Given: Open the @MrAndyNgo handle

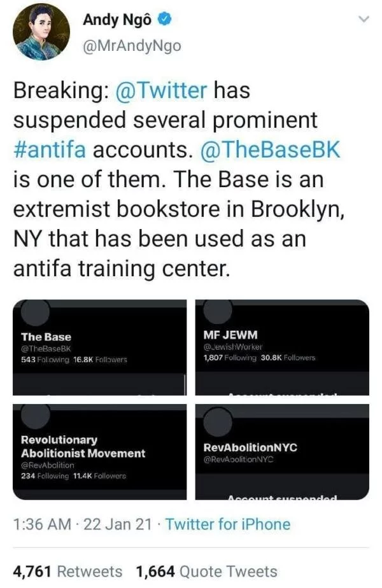Looking at the screenshot, I should [132, 46].
